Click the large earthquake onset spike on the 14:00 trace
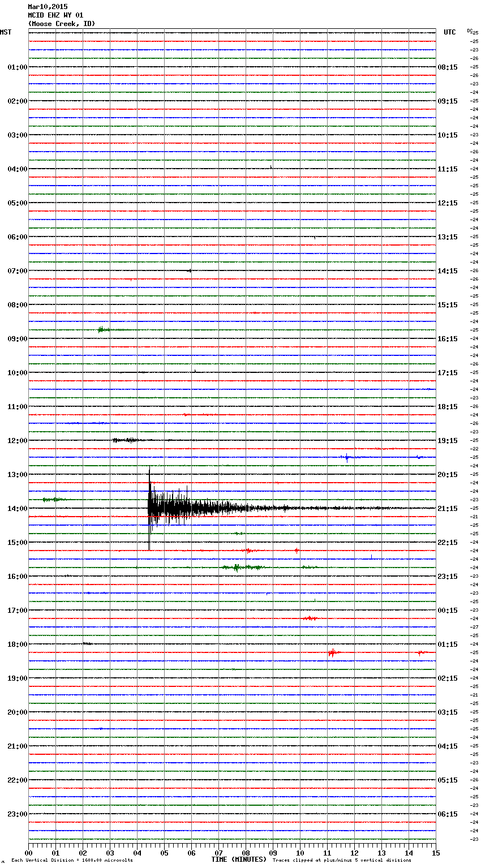This screenshot has height=868, width=481. click(149, 508)
